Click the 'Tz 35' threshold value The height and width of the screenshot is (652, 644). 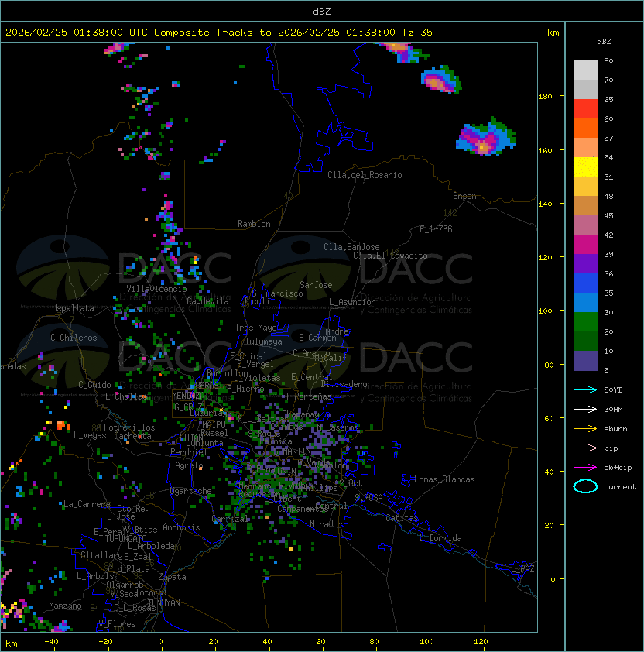417,33
